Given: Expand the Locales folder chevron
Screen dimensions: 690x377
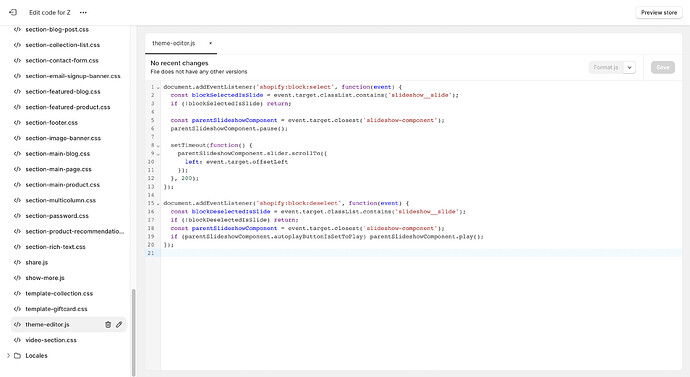Looking at the screenshot, I should [8, 355].
